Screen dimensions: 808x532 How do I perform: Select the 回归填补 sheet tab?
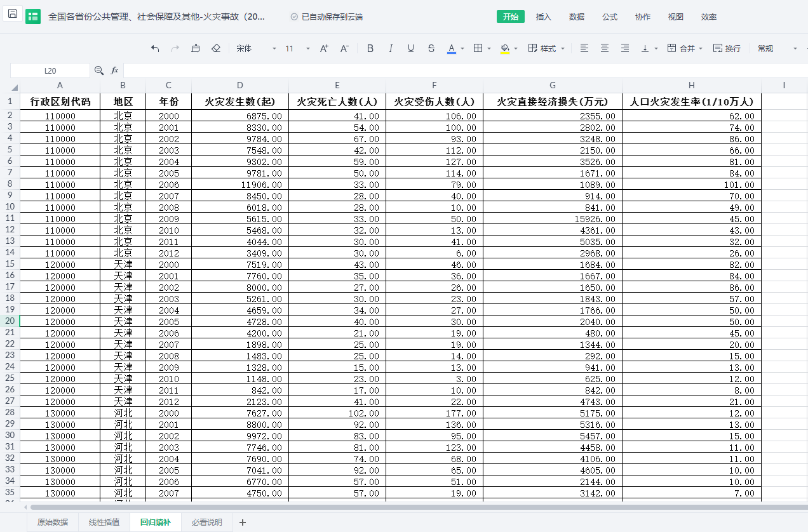click(x=156, y=522)
